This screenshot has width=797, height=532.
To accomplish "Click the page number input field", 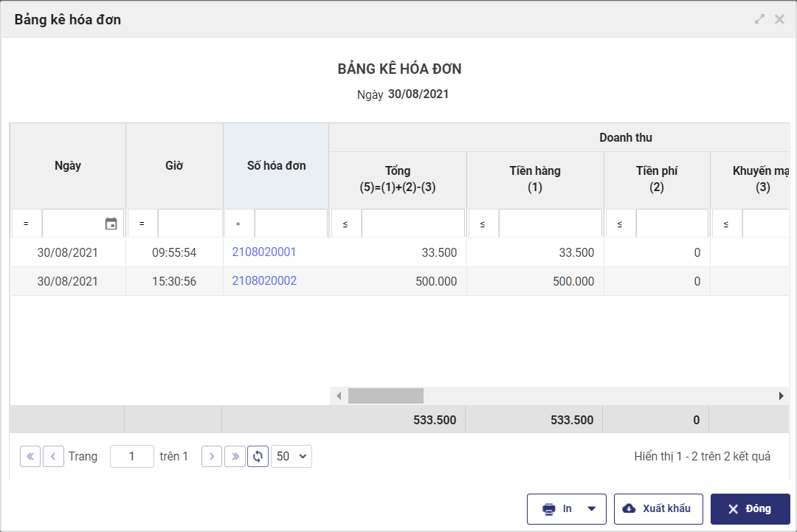I will (x=132, y=457).
